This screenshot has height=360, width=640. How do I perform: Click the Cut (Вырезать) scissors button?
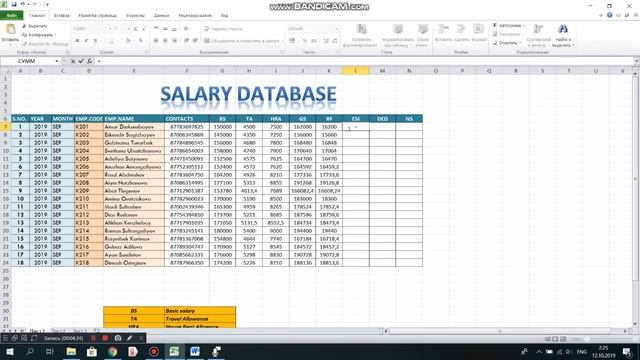pyautogui.click(x=35, y=26)
